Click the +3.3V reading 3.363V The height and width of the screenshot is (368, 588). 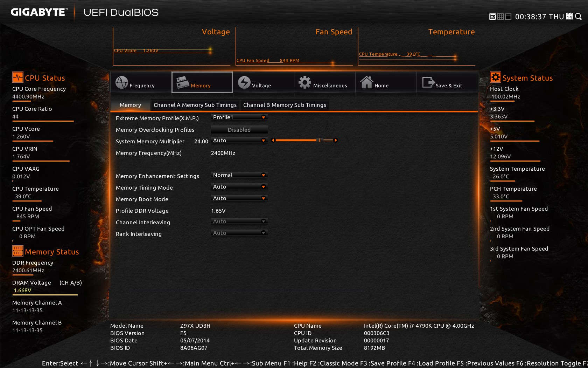(499, 117)
